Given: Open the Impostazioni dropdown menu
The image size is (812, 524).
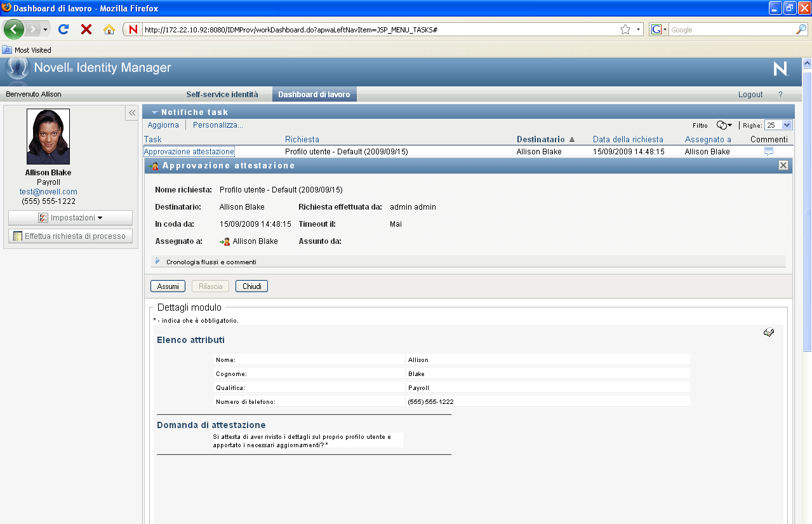Looking at the screenshot, I should tap(70, 218).
